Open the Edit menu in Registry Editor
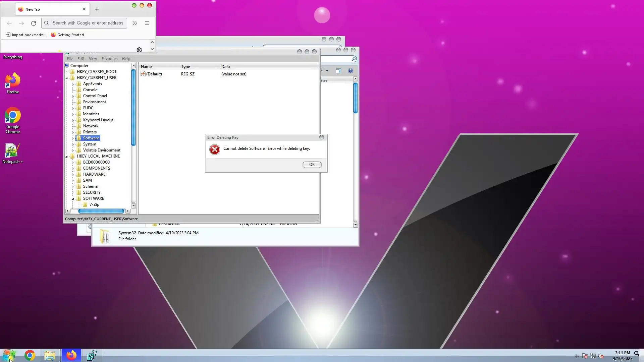The width and height of the screenshot is (644, 362). point(81,59)
